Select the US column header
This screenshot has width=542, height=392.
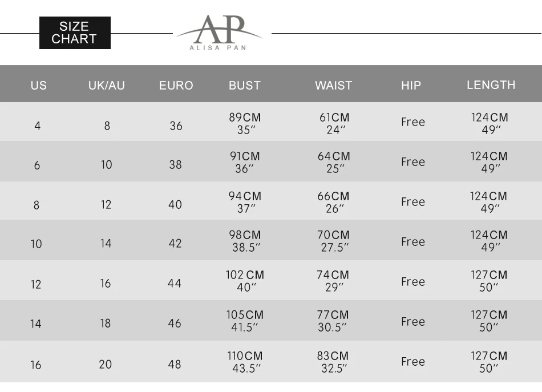(x=38, y=86)
